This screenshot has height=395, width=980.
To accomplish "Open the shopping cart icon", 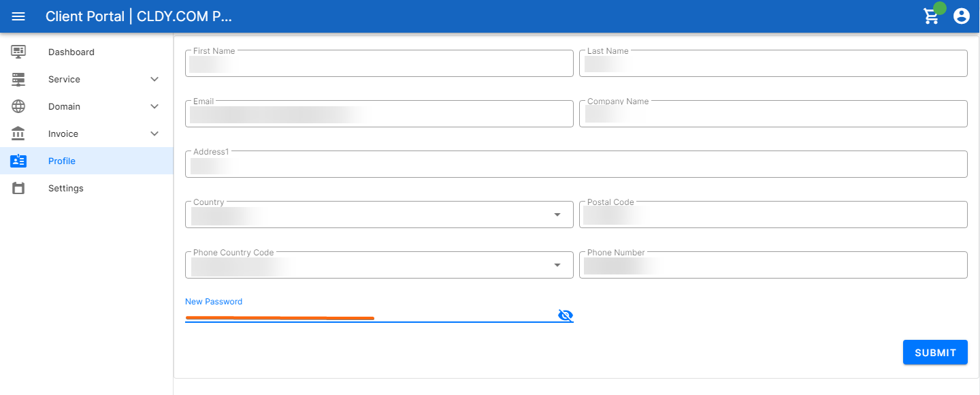I will (x=931, y=16).
